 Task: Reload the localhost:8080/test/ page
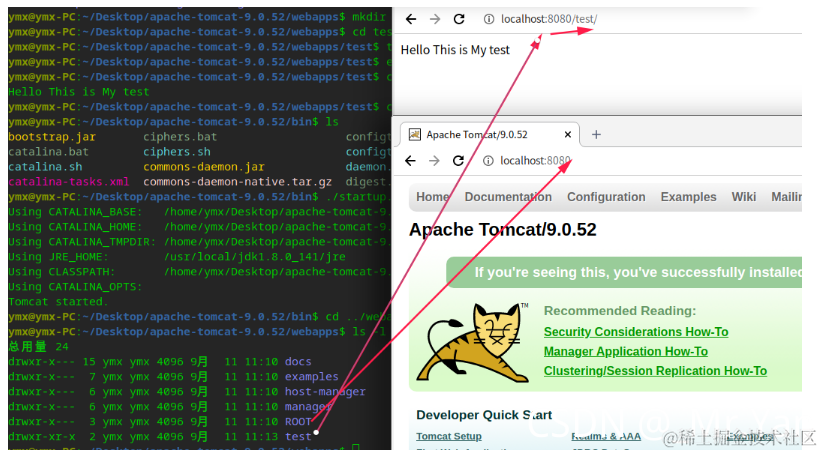click(459, 19)
